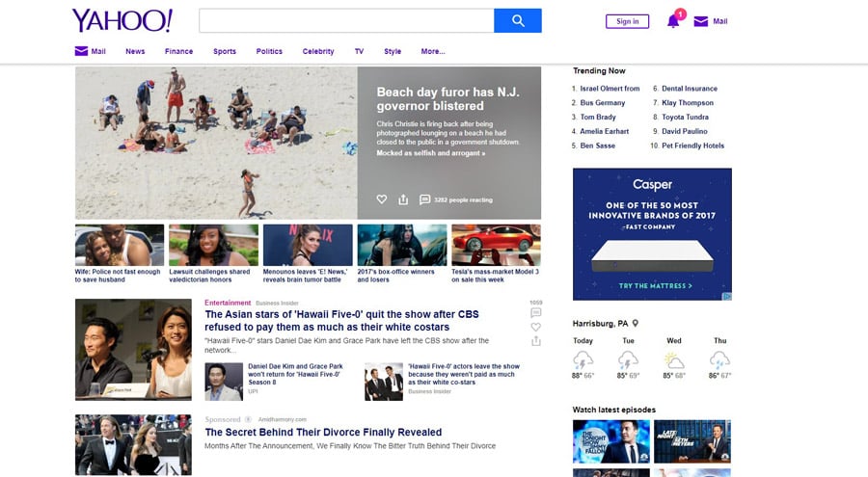Click the blue search magnifier button
Image resolution: width=868 pixels, height=477 pixels.
[517, 21]
